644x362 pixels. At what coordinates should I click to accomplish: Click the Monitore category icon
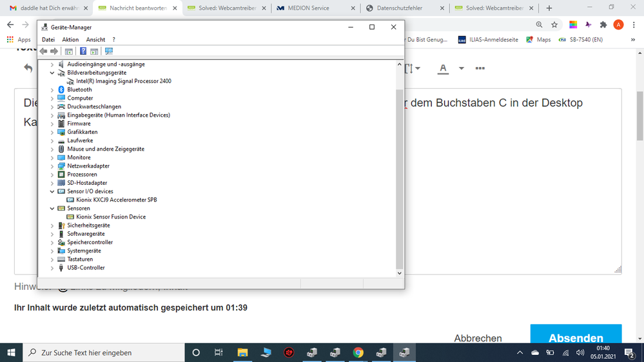[61, 158]
